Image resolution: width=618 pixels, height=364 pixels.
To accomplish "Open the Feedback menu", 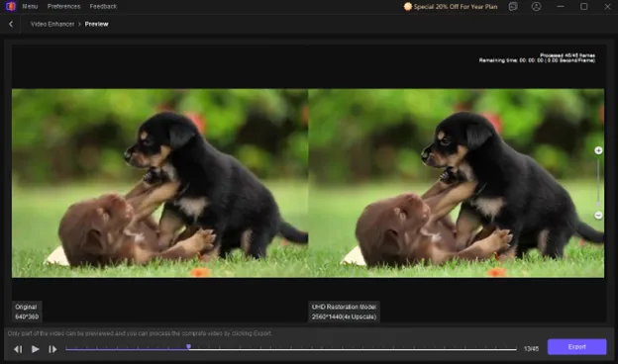I will 103,6.
